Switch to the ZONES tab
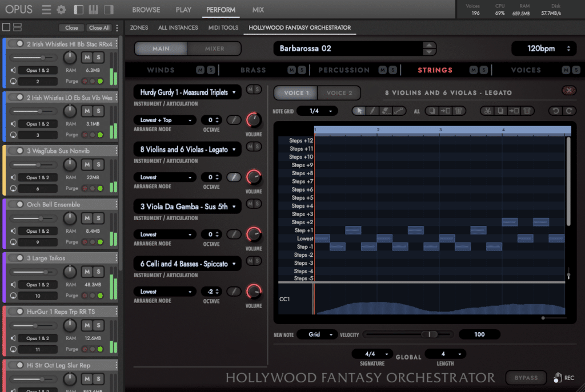Image resolution: width=585 pixels, height=392 pixels. pos(139,27)
